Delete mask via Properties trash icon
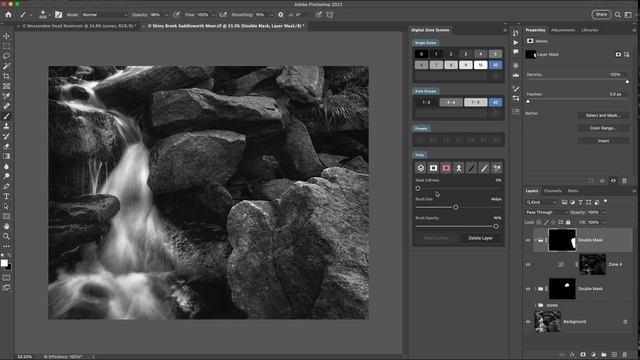The width and height of the screenshot is (640, 360). tap(624, 180)
